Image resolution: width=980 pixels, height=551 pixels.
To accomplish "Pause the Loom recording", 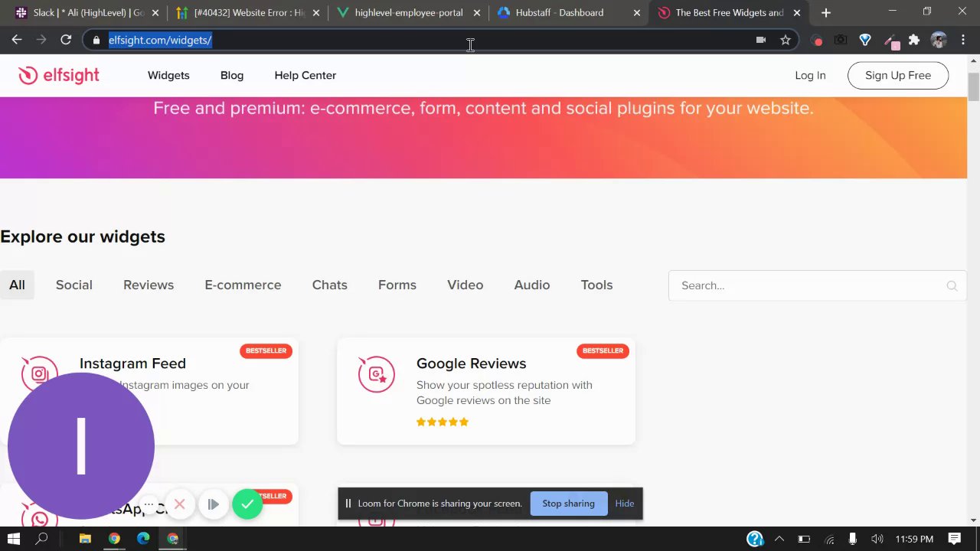I will [x=214, y=504].
